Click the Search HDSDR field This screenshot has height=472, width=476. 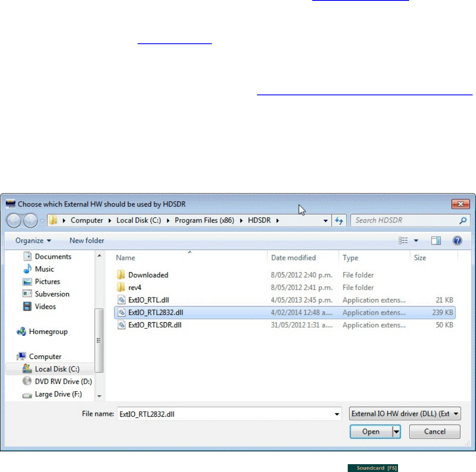tap(410, 220)
